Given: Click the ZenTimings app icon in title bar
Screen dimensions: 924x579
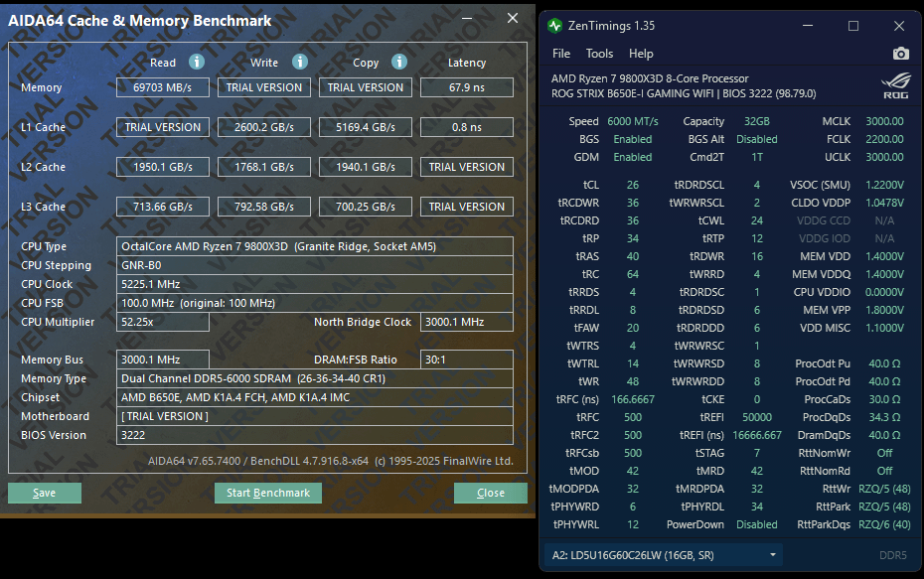Looking at the screenshot, I should 554,26.
